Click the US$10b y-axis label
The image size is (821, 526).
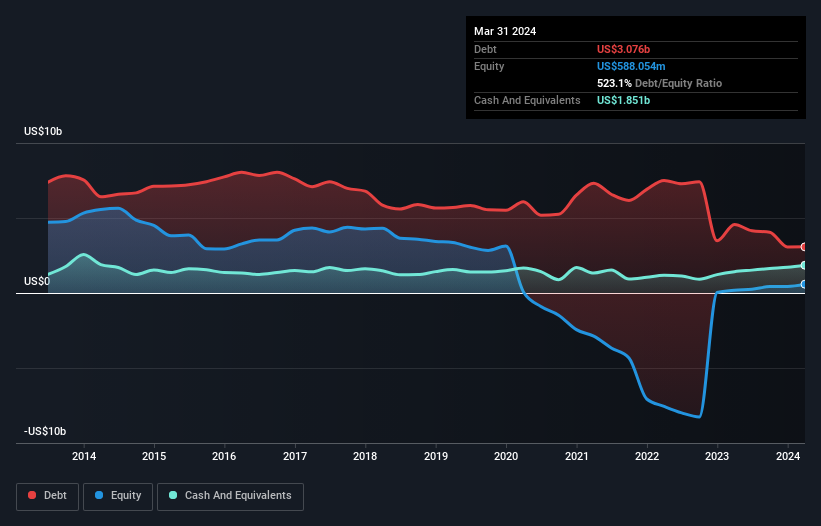point(43,131)
